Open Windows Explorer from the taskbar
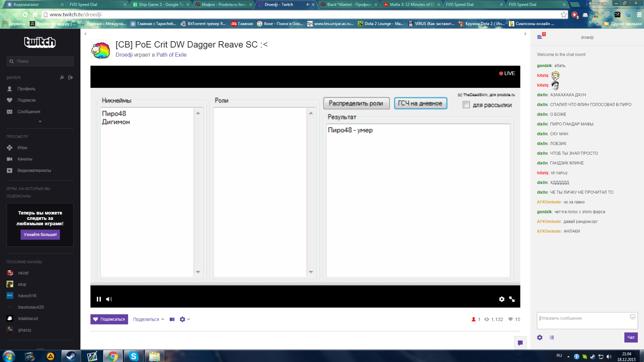 tap(154, 356)
